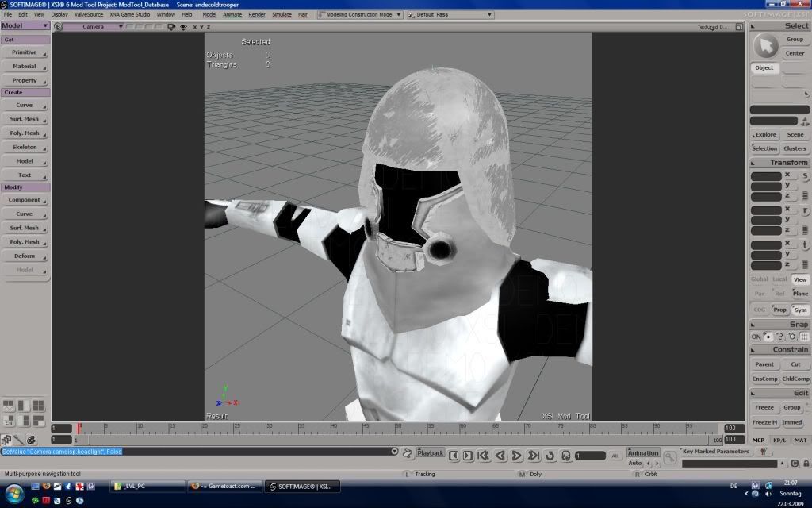Toggle loop playback icon
Screen dimensions: 812x508
pos(550,455)
